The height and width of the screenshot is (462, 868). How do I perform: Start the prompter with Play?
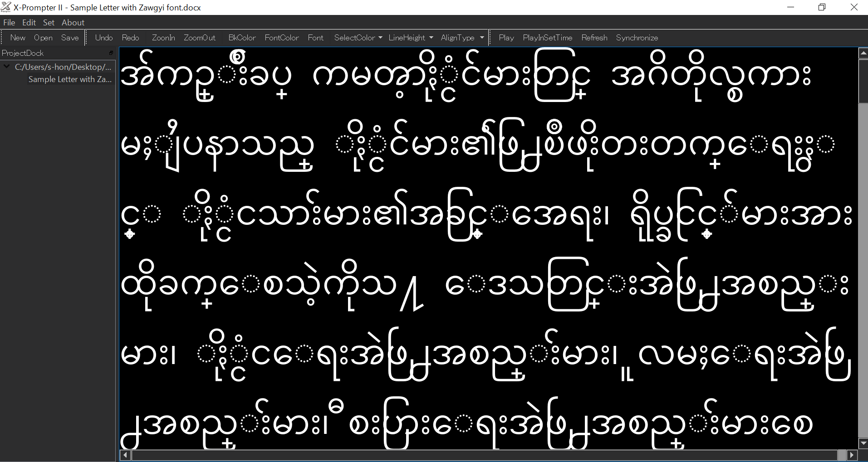[x=506, y=38]
